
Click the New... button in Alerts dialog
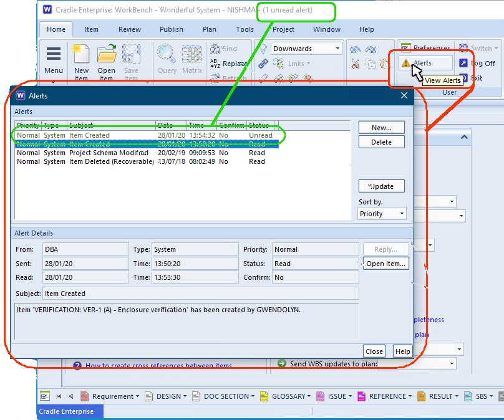tap(382, 128)
